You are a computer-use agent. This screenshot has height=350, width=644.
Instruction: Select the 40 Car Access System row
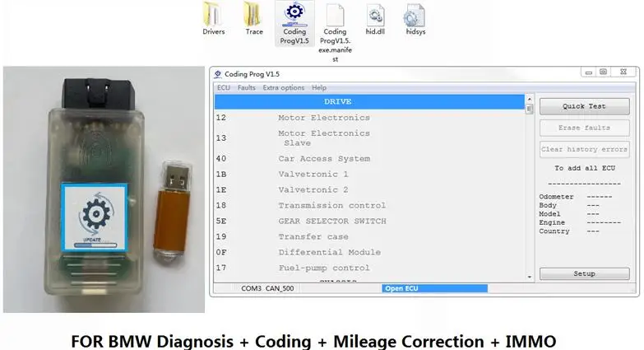369,158
